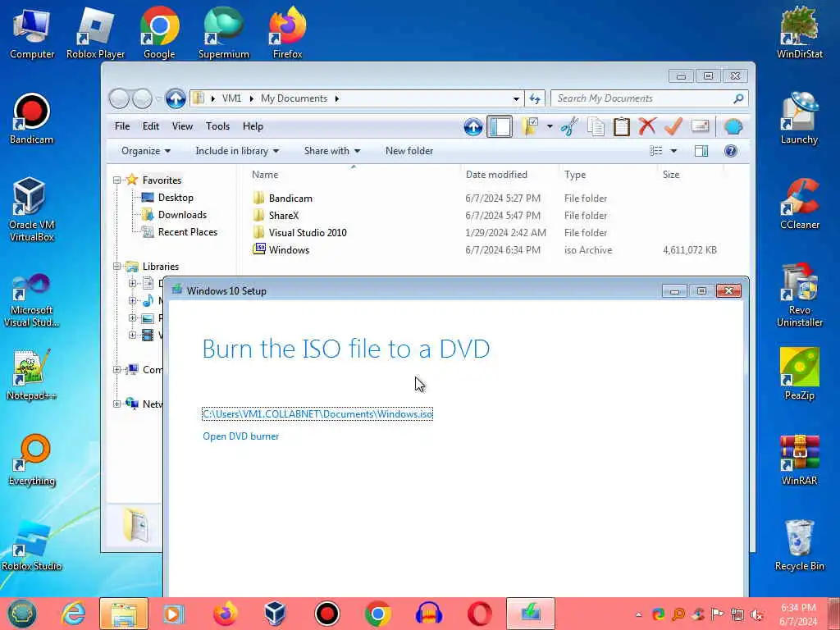Click the red X Delete icon
The image size is (840, 630).
647,127
